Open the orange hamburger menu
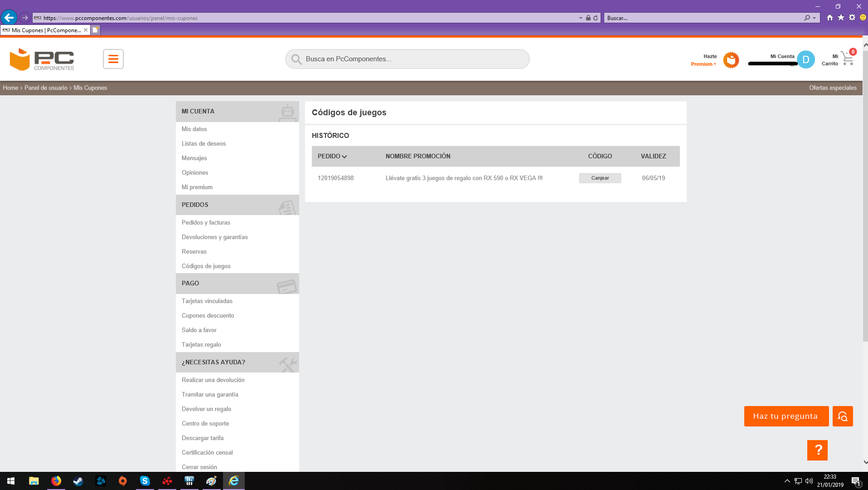This screenshot has height=490, width=868. 113,59
